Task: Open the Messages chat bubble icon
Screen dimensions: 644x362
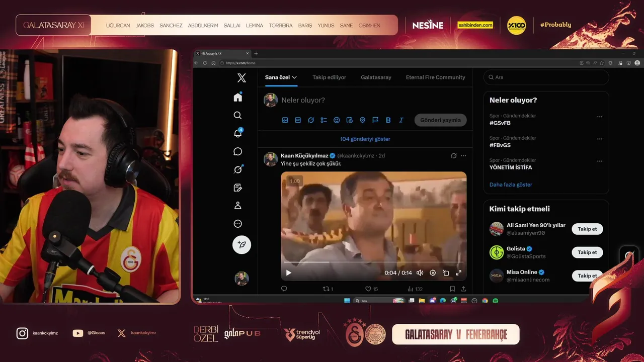Action: pos(238,151)
